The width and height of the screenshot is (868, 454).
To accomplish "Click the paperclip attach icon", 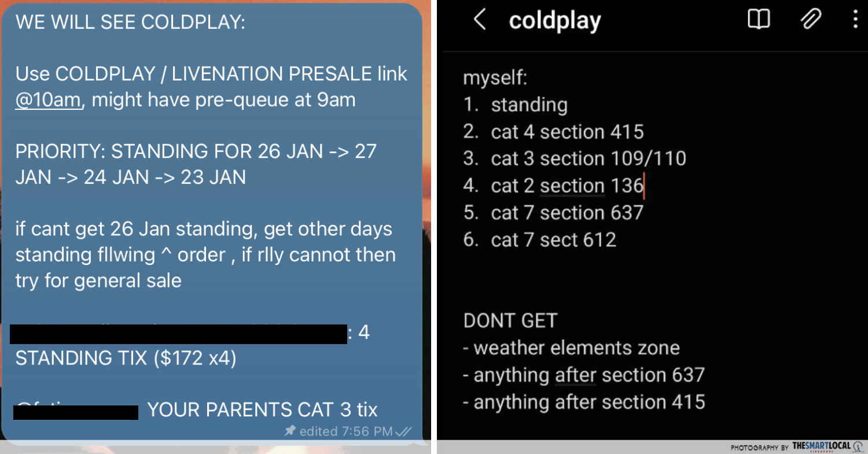I will (x=810, y=20).
